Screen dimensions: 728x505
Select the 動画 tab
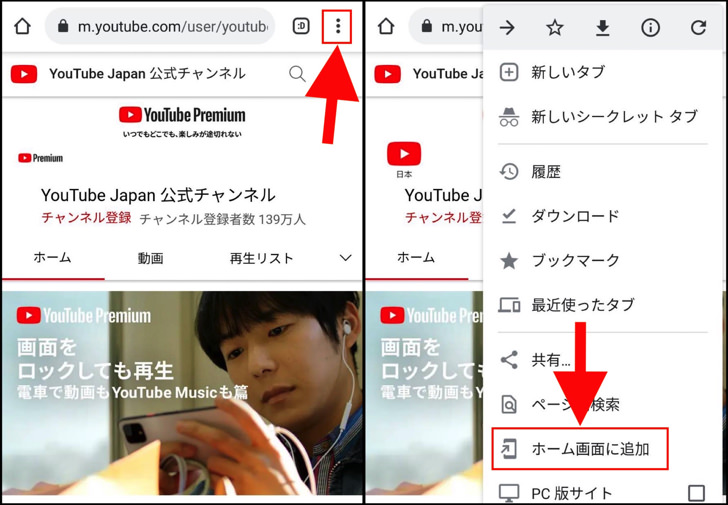pos(150,258)
